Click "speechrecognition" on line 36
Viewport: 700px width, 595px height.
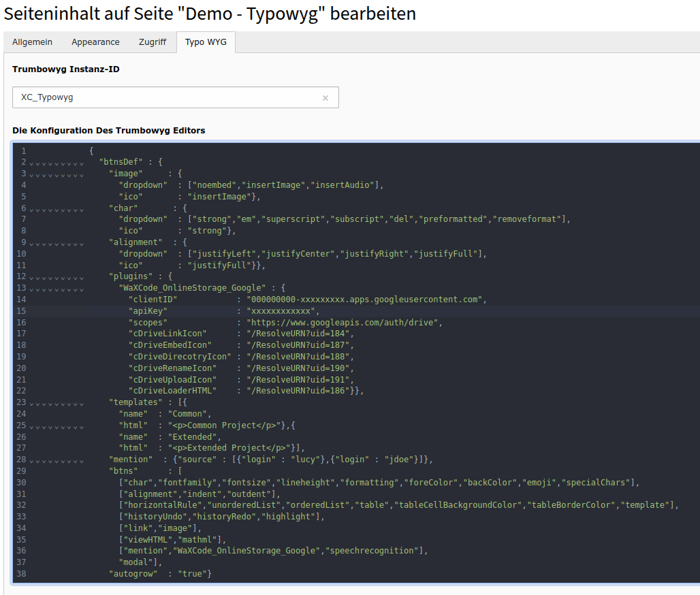coord(371,551)
